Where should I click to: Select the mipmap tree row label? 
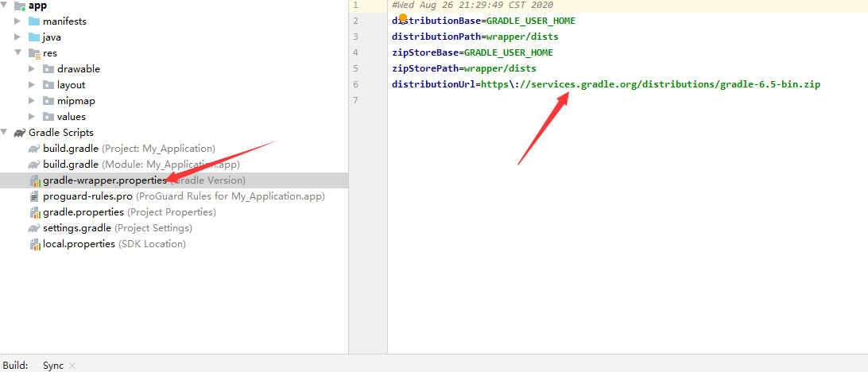(x=76, y=101)
